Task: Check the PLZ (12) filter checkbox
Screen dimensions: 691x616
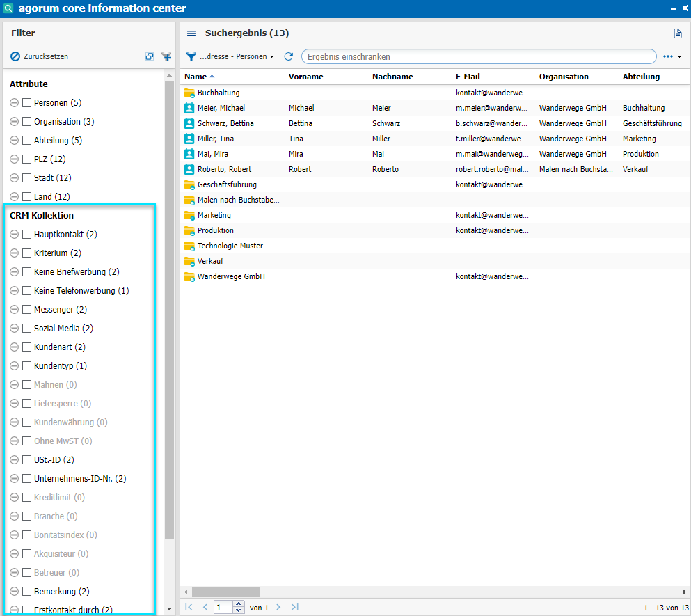Action: (x=27, y=159)
